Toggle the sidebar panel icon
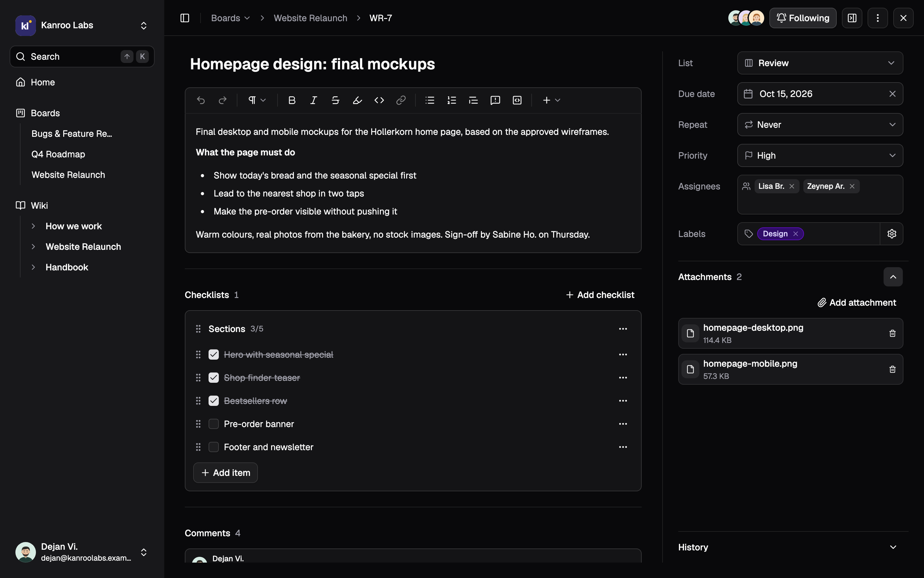The width and height of the screenshot is (924, 578). 185,18
